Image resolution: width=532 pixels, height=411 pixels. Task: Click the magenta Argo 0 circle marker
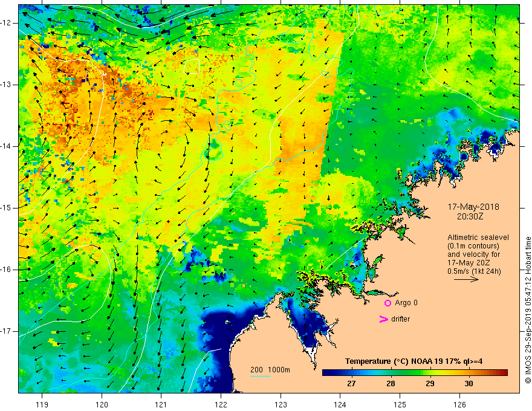pyautogui.click(x=388, y=303)
